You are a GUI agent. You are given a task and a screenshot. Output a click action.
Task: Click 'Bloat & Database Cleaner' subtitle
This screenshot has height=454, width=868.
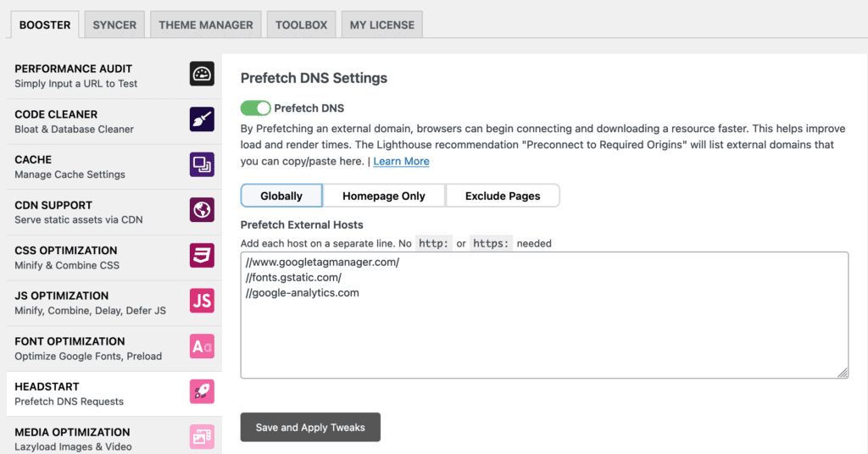[x=75, y=130]
